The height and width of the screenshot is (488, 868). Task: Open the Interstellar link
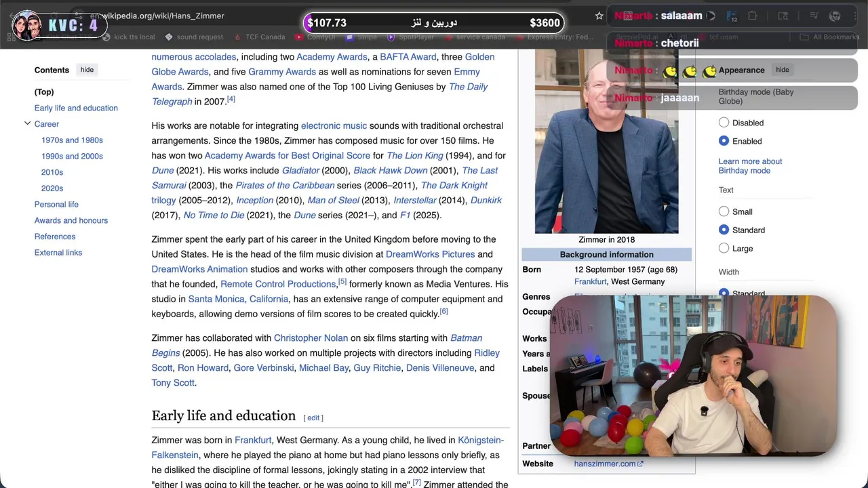[415, 201]
